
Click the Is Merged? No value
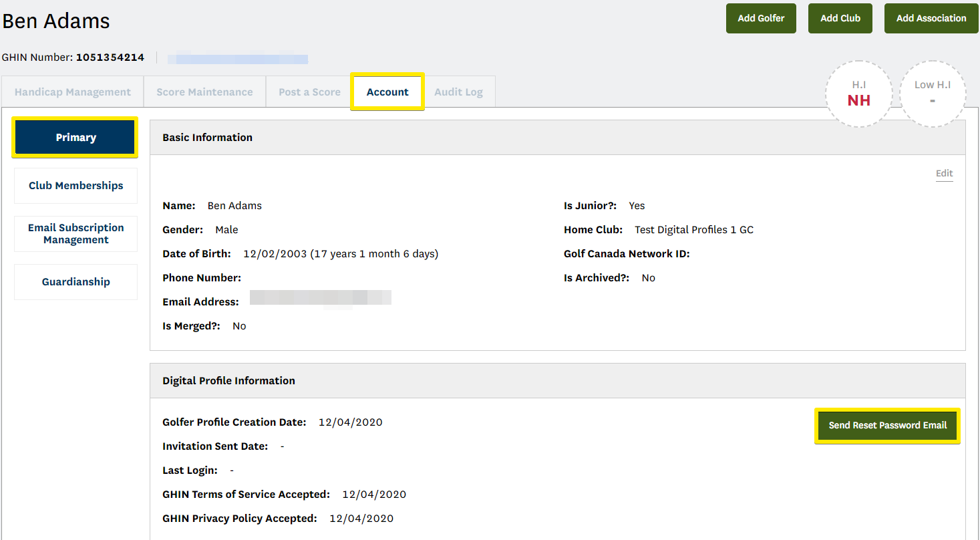point(239,325)
